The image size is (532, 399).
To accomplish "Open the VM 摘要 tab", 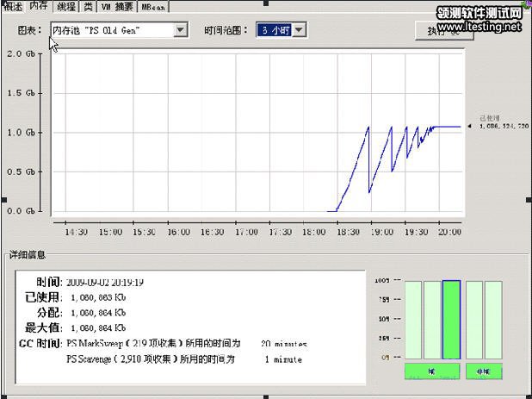I will pyautogui.click(x=117, y=6).
